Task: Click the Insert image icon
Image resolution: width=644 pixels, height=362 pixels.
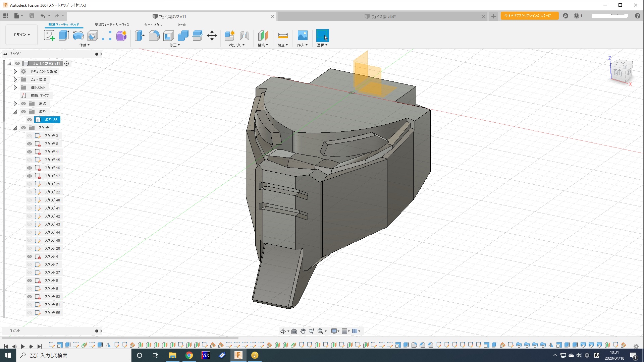Action: coord(302,36)
